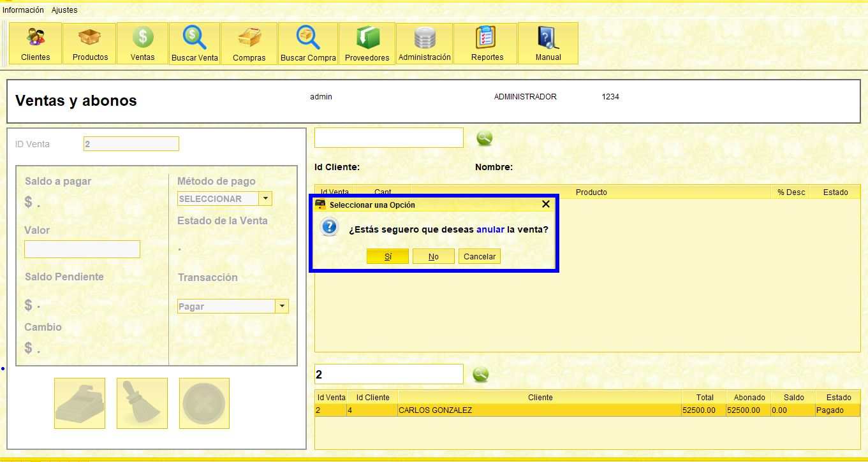Click the green magnifier beside the client search box

(x=485, y=138)
